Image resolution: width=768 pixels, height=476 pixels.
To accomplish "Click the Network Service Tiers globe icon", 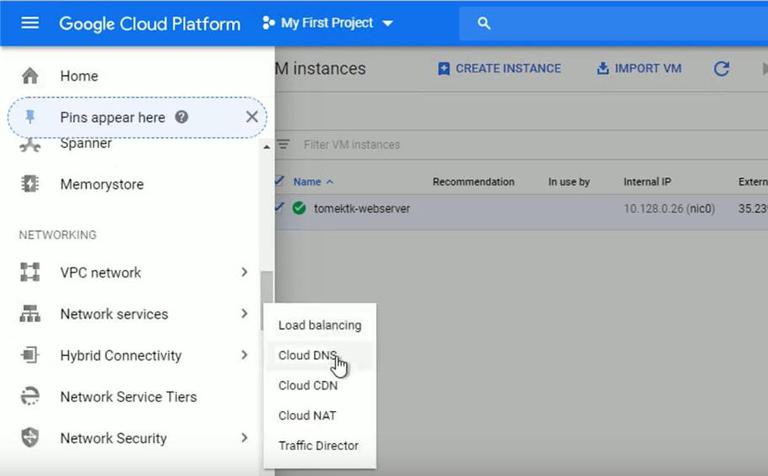I will coord(30,396).
